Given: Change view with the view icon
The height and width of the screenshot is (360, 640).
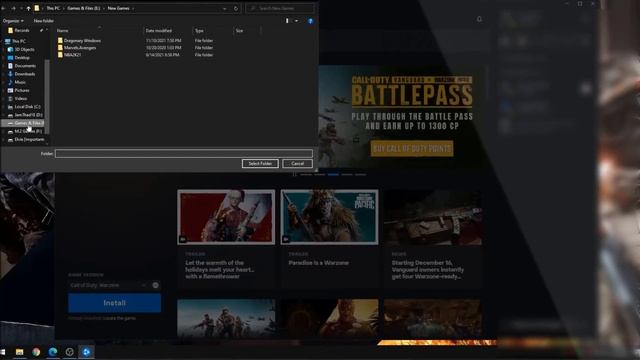Looking at the screenshot, I should click(x=287, y=21).
